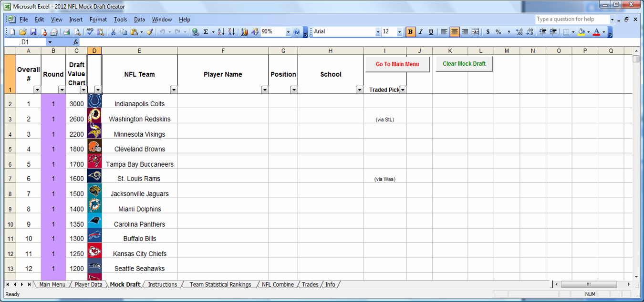Click the Decrease Decimal icon
Viewport: 644px width, 302px height.
pos(530,32)
